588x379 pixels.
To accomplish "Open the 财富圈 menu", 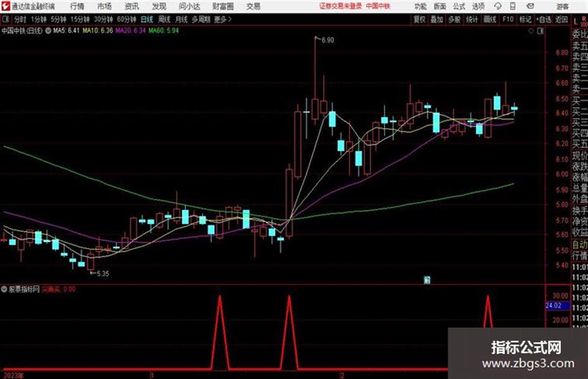I will click(223, 6).
